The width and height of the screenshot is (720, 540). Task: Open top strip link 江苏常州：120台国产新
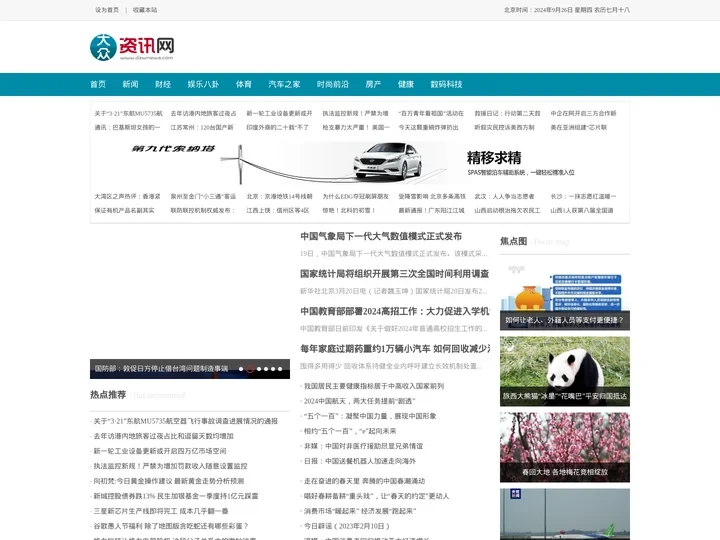[x=202, y=128]
